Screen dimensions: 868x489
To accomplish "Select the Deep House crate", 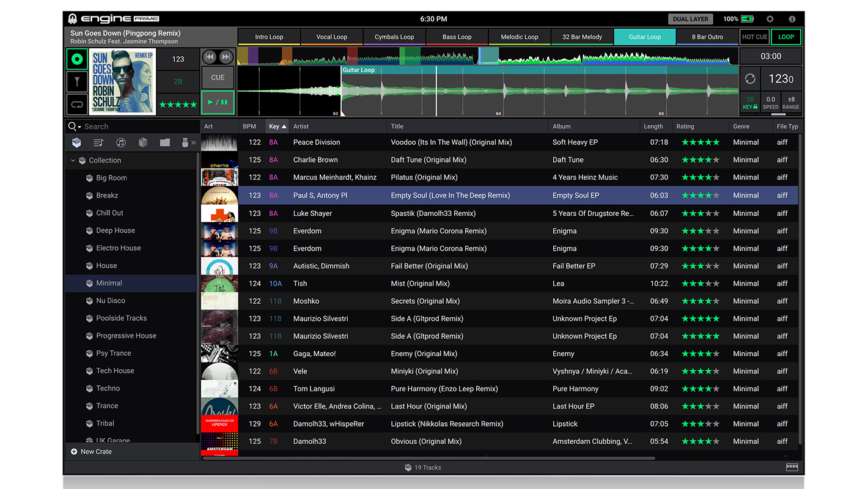I will click(x=115, y=230).
